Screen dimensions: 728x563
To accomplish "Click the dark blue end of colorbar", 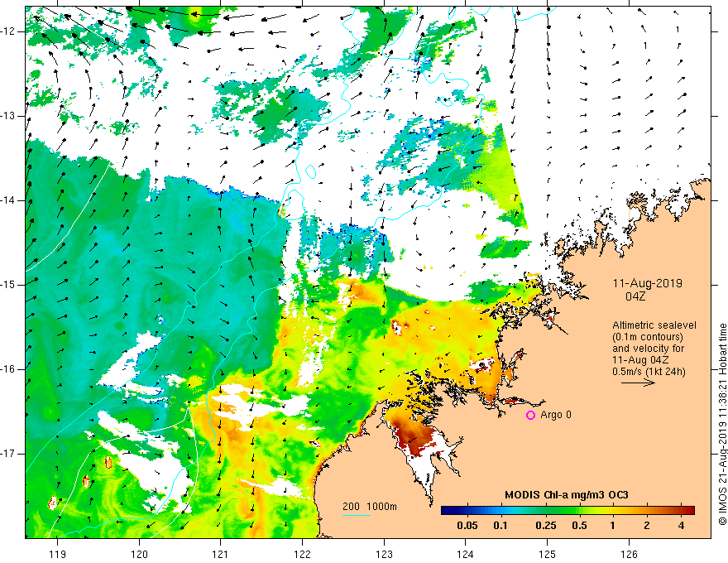I will coord(448,511).
